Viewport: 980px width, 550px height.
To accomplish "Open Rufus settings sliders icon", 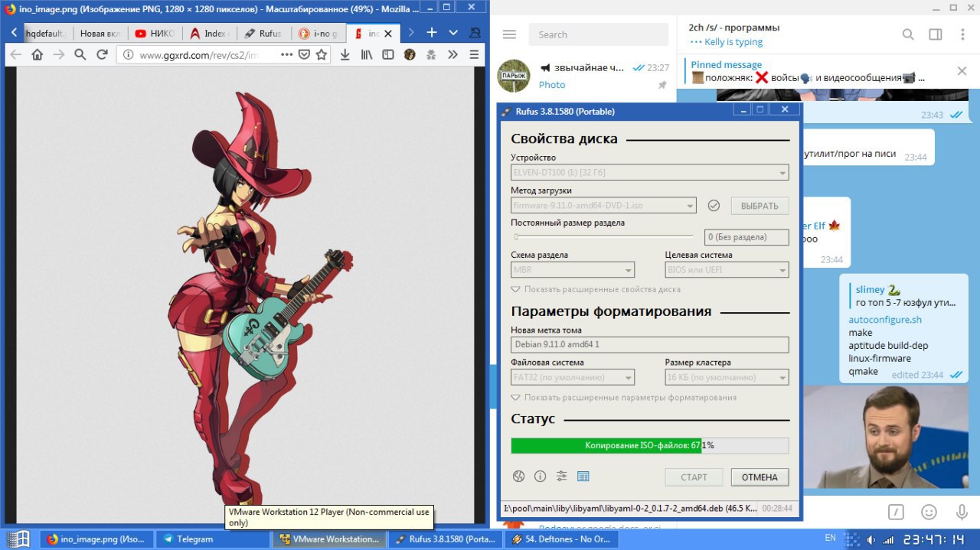I will pos(561,477).
